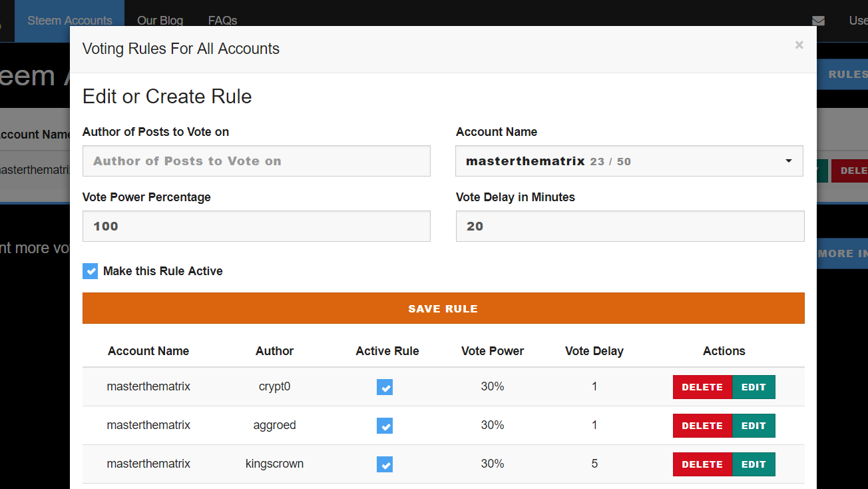The width and height of the screenshot is (868, 489).
Task: Delete the kingscrown voting rule
Action: (702, 464)
